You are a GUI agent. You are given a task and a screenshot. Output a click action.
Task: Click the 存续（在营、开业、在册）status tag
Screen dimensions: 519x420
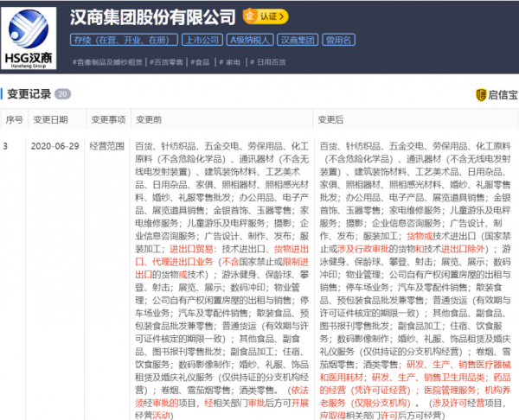pyautogui.click(x=124, y=40)
